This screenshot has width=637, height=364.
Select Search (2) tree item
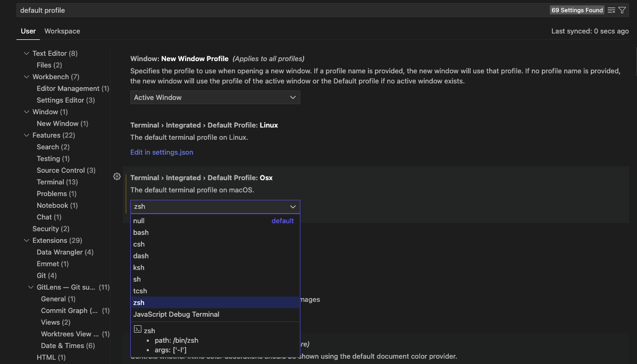coord(53,147)
